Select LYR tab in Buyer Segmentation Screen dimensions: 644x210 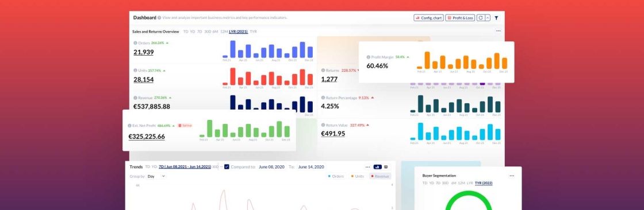coord(470,183)
